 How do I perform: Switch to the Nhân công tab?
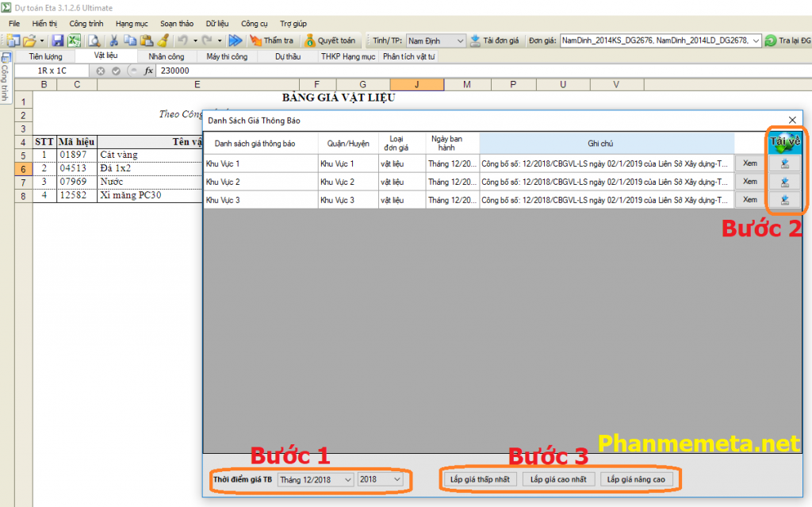click(166, 57)
